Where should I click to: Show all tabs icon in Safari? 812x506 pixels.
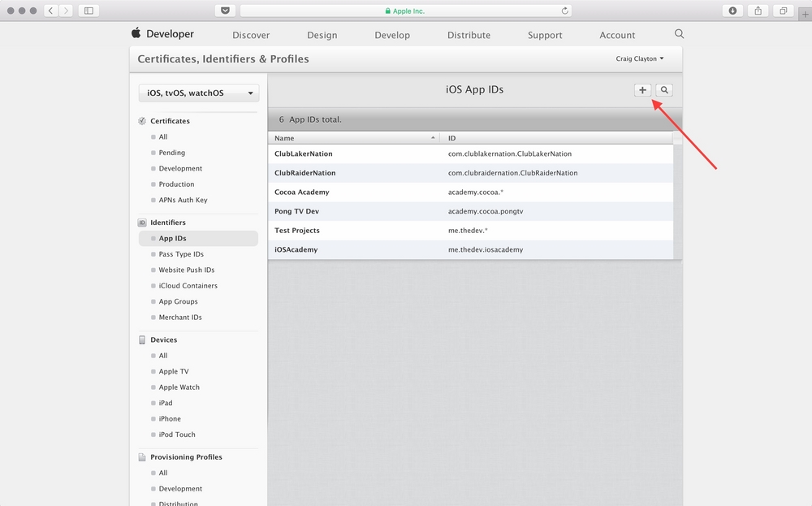click(783, 11)
